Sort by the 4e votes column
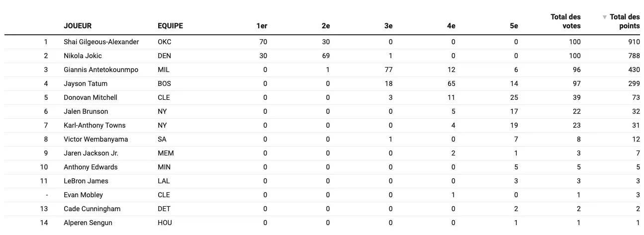Screen dimensions: 644x235 click(x=451, y=26)
